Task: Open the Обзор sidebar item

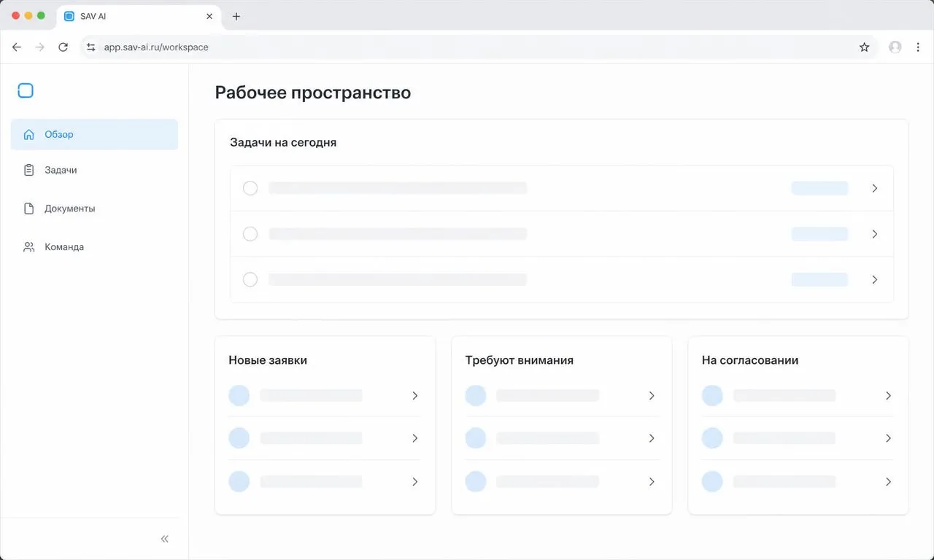Action: tap(94, 134)
